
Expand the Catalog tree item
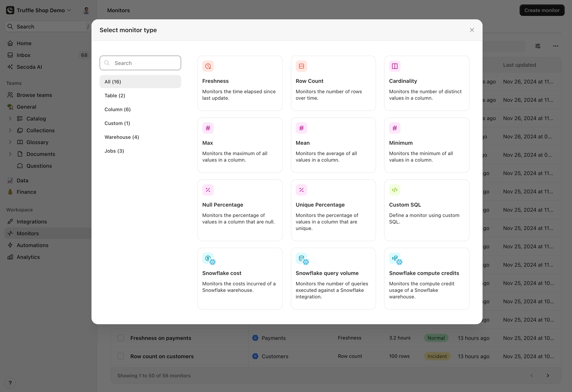(x=10, y=119)
